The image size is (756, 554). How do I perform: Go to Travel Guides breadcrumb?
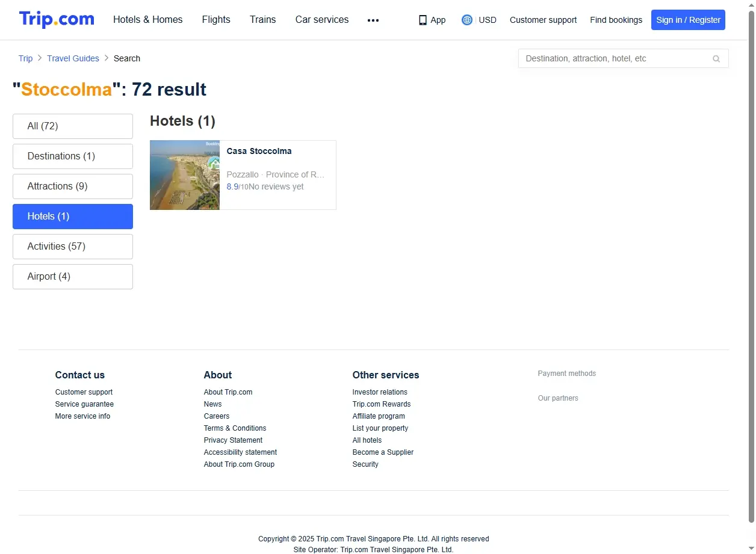point(73,58)
